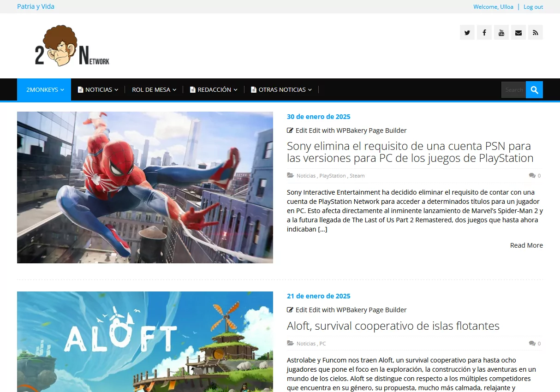Edit Sony post with WPBakery Page Builder
Image resolution: width=560 pixels, height=392 pixels.
point(357,131)
